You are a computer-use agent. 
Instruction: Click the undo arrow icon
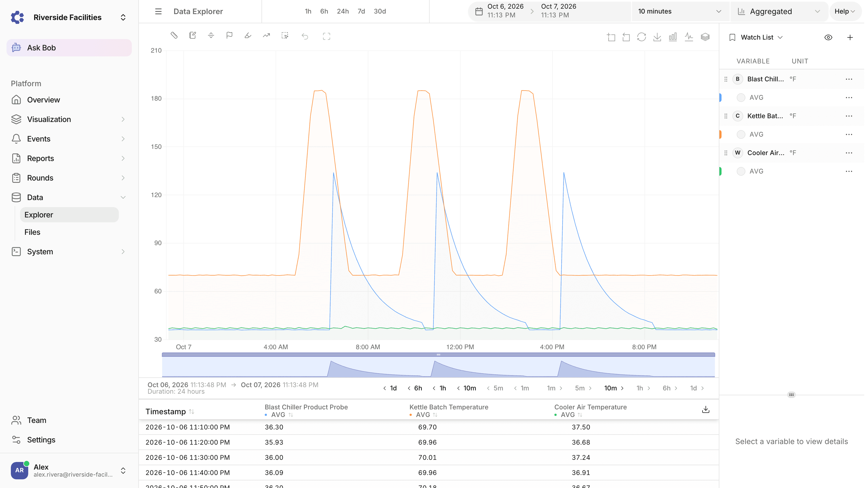tap(305, 36)
